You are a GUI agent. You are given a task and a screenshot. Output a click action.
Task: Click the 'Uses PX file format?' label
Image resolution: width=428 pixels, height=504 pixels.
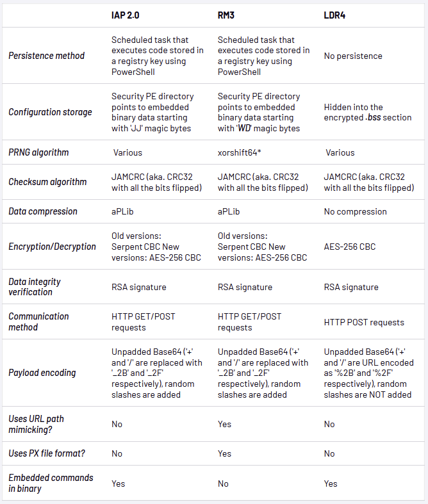pyautogui.click(x=47, y=453)
